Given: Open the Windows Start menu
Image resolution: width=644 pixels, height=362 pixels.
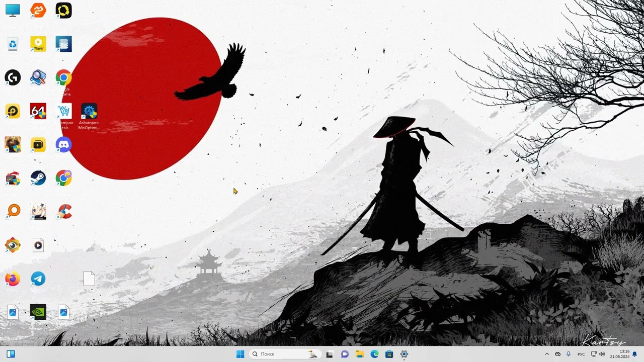Looking at the screenshot, I should click(240, 354).
